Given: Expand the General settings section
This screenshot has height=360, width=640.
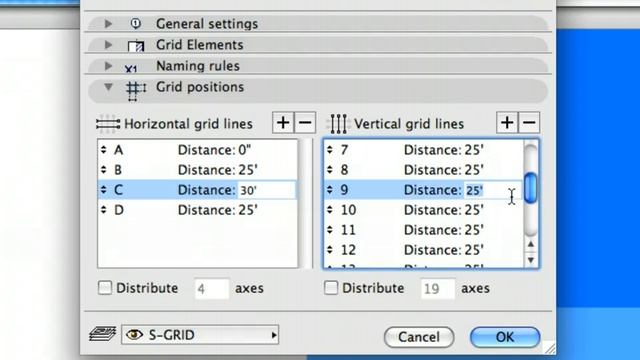Looking at the screenshot, I should (108, 24).
